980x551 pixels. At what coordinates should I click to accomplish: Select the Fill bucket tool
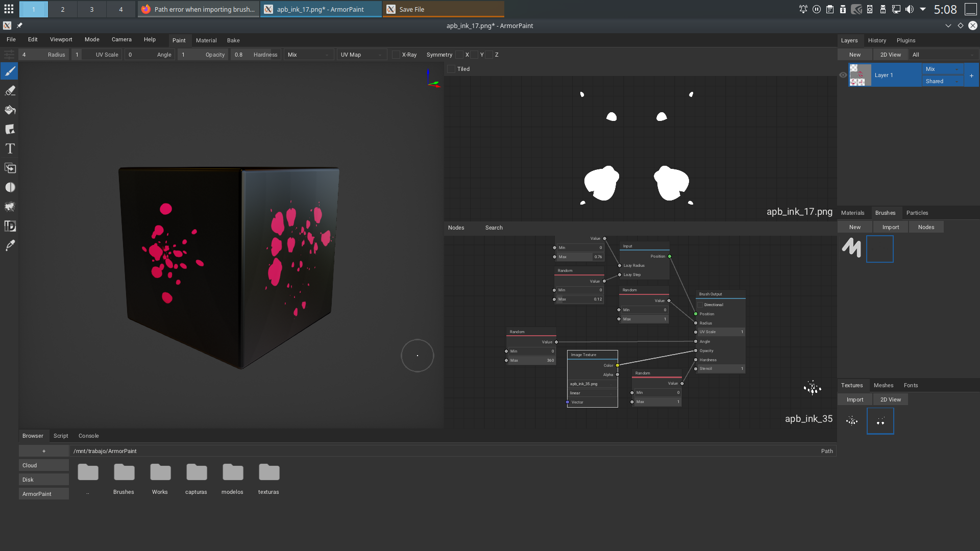pyautogui.click(x=10, y=110)
